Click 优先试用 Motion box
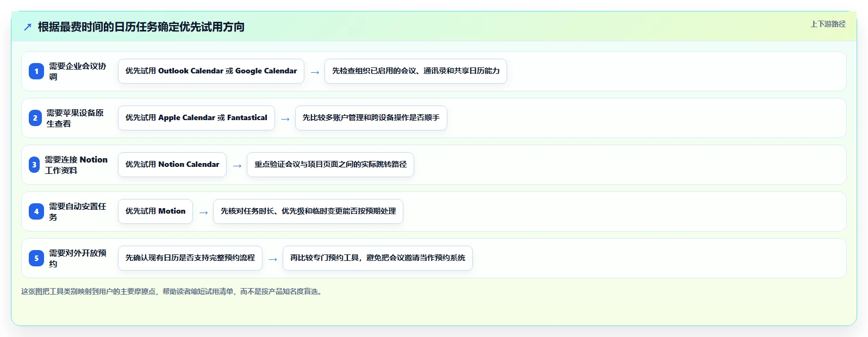The width and height of the screenshot is (868, 337). click(155, 211)
